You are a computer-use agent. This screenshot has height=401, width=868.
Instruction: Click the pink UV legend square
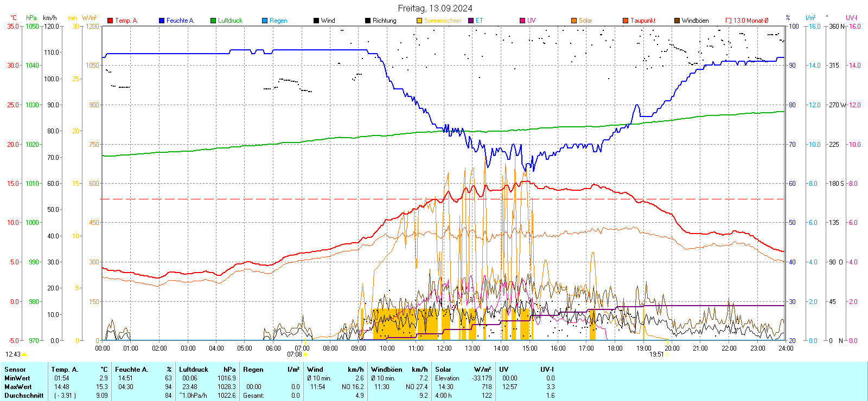click(522, 21)
